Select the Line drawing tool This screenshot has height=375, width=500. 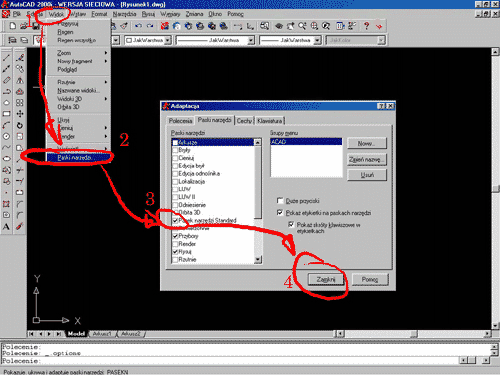click(6, 58)
